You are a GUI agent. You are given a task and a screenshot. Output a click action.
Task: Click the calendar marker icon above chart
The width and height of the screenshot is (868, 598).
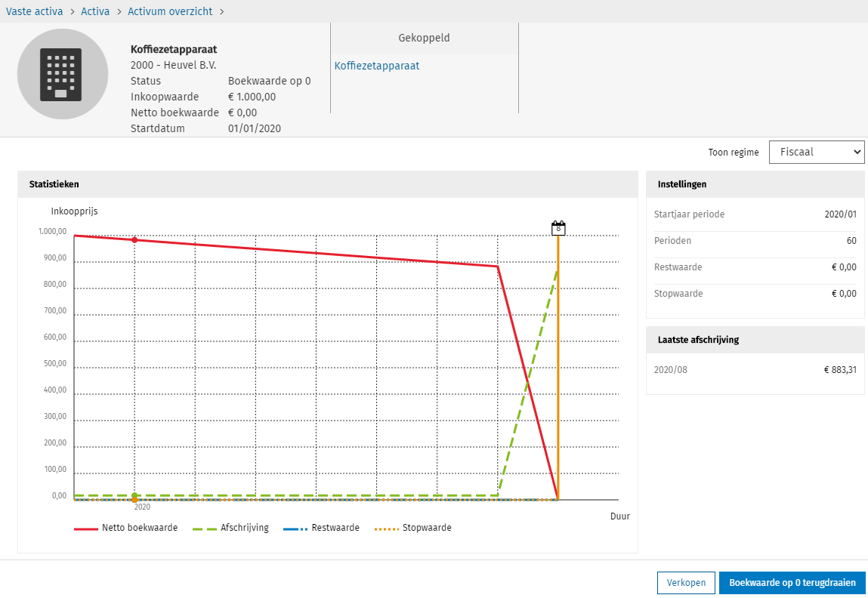[x=558, y=228]
